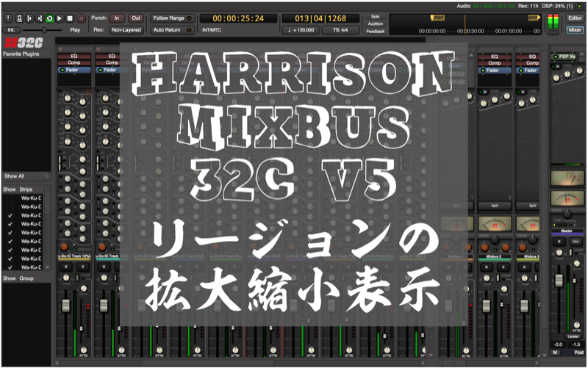Jump the playhead to session start
588x368 pixels.
tap(29, 18)
